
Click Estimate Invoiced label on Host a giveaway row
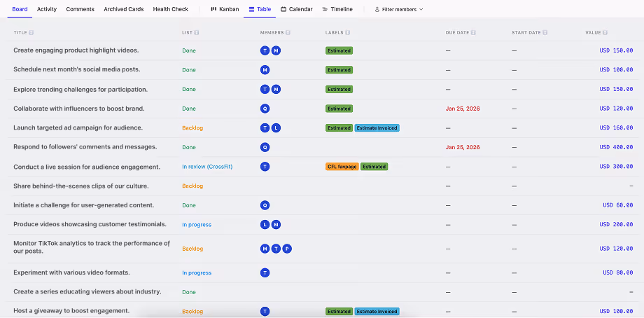click(377, 312)
